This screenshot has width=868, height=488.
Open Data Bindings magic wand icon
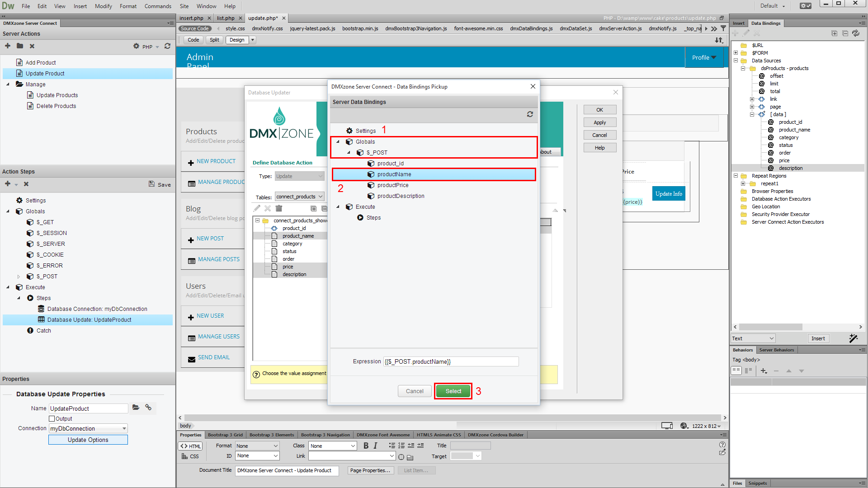click(853, 338)
